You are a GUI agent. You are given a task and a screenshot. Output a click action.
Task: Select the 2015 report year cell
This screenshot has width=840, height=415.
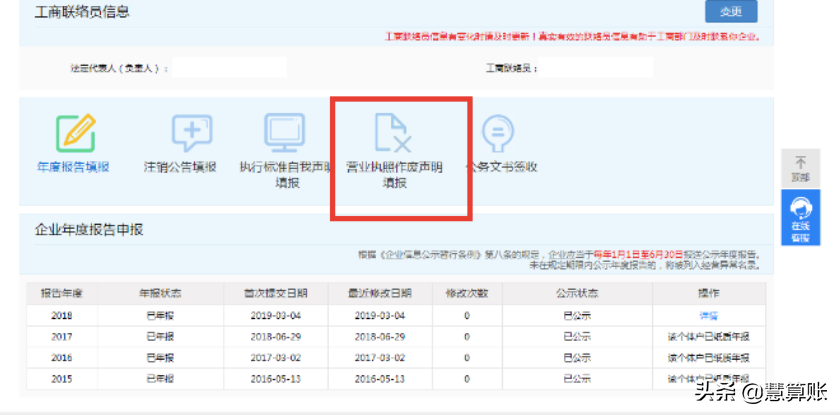point(62,379)
